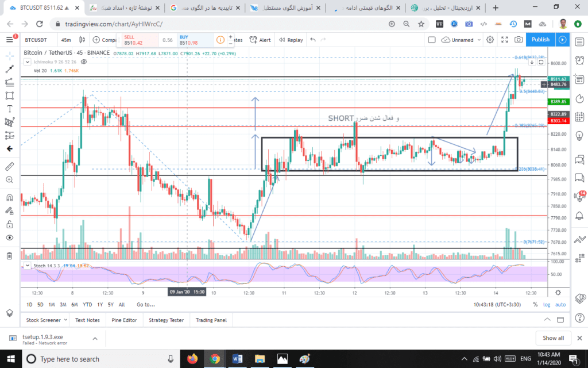Toggle log scale on price axis

pos(546,305)
